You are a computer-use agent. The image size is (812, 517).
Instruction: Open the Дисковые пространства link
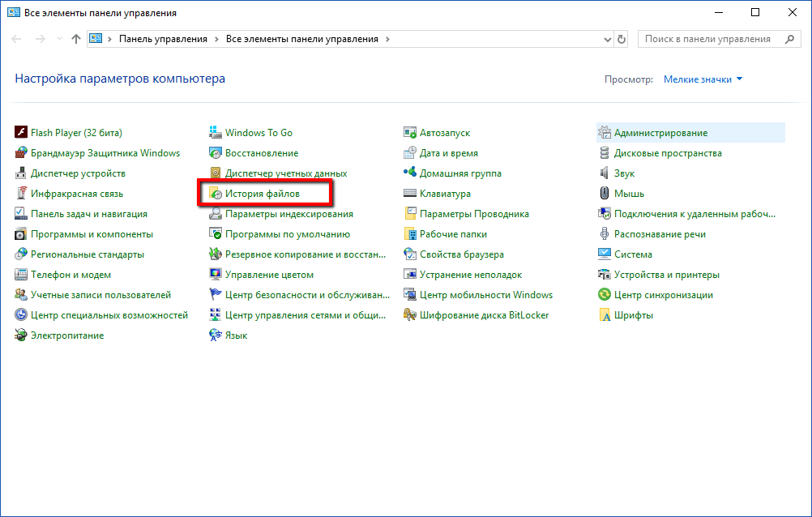click(668, 153)
